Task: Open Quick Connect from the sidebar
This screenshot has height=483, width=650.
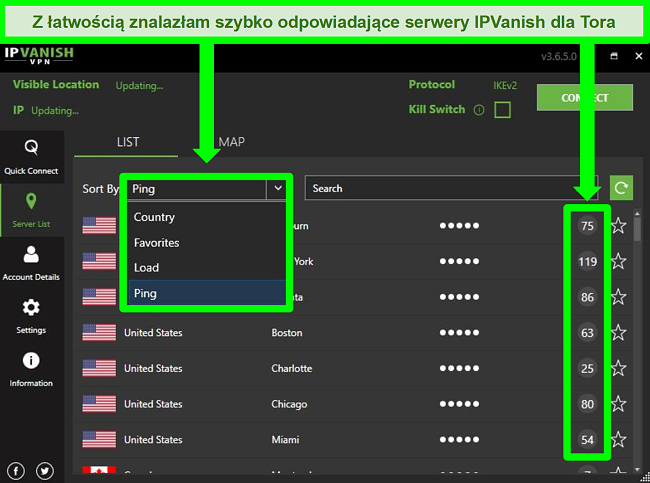Action: (x=32, y=157)
